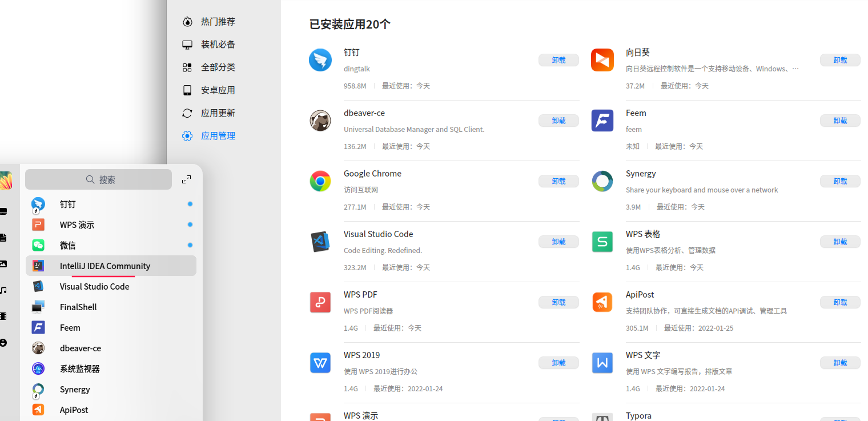Click the 向日葵 app icon
This screenshot has height=421, width=868.
[602, 59]
